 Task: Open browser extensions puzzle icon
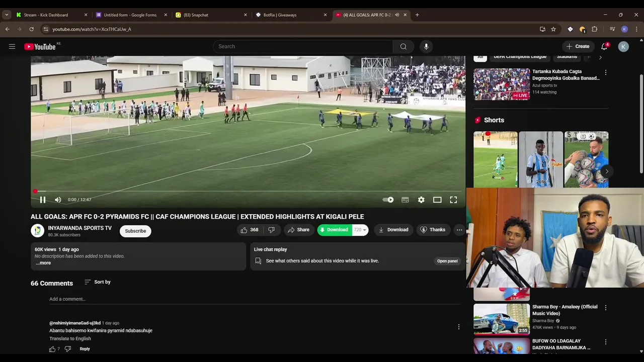pos(594,29)
